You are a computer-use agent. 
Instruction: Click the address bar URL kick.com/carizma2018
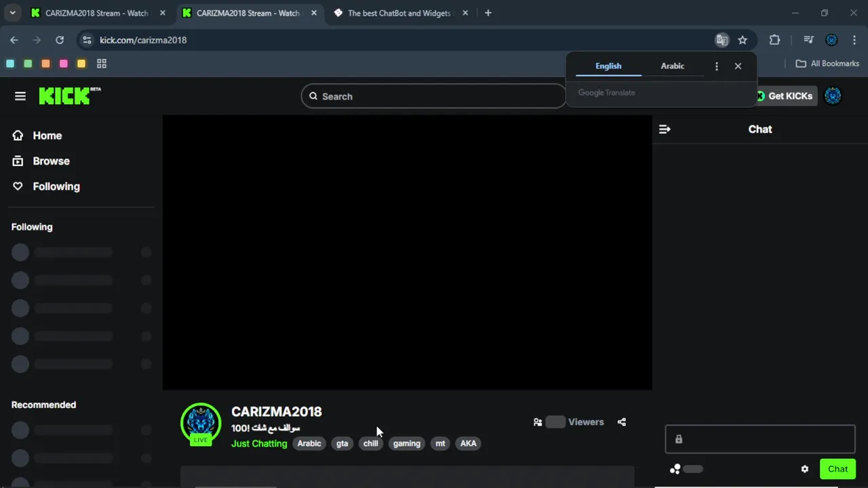[x=143, y=40]
